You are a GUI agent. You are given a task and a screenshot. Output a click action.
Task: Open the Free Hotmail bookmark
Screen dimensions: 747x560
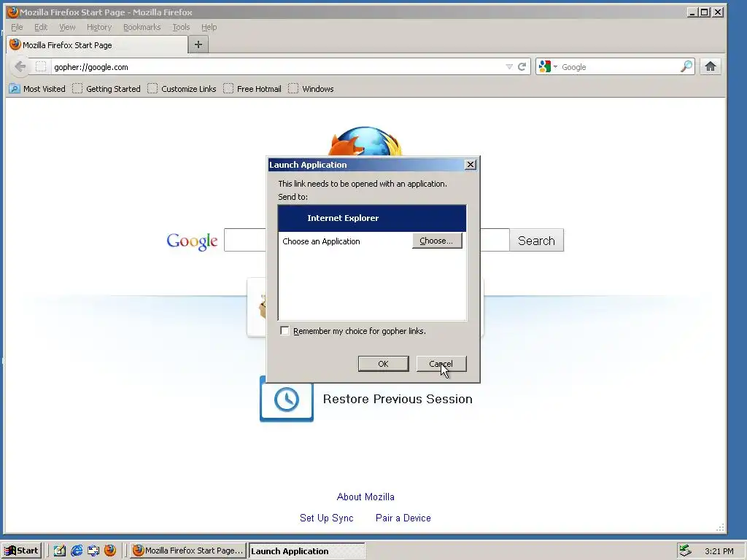click(252, 88)
